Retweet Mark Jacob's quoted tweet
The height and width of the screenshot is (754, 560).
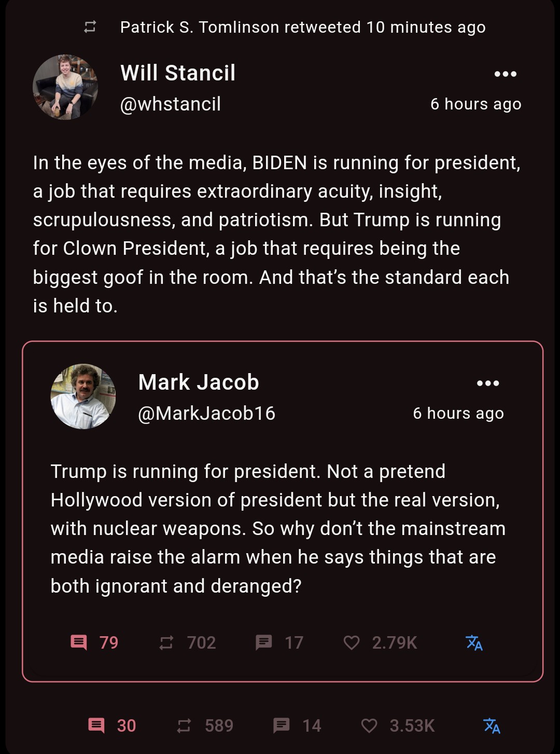coord(187,642)
